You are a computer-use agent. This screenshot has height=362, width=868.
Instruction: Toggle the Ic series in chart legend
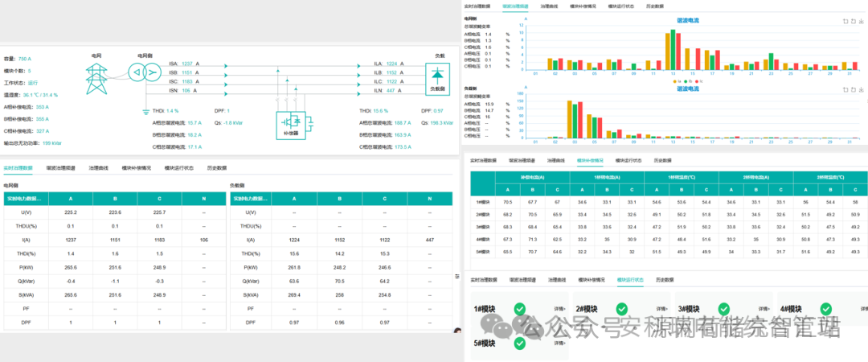(698, 81)
